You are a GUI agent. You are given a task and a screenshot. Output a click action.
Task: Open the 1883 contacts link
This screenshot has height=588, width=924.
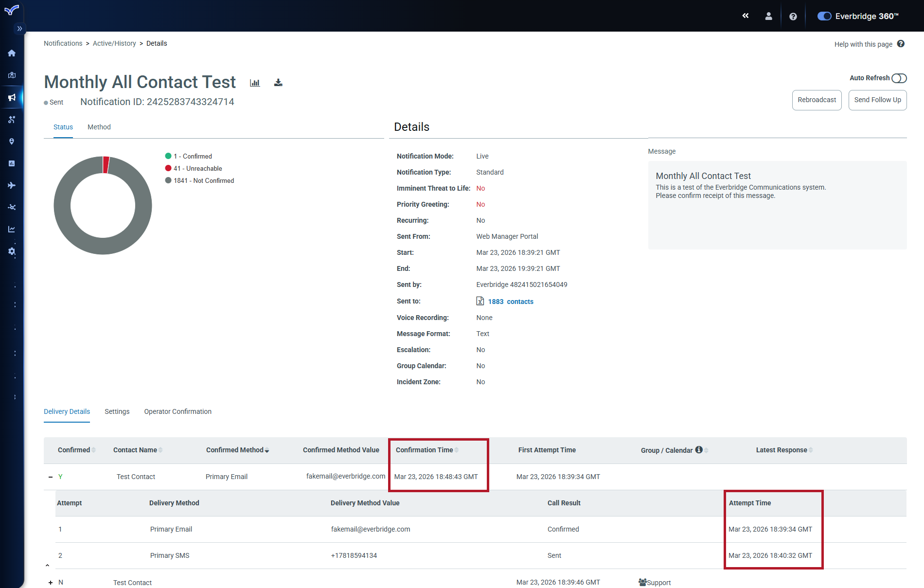click(x=510, y=302)
